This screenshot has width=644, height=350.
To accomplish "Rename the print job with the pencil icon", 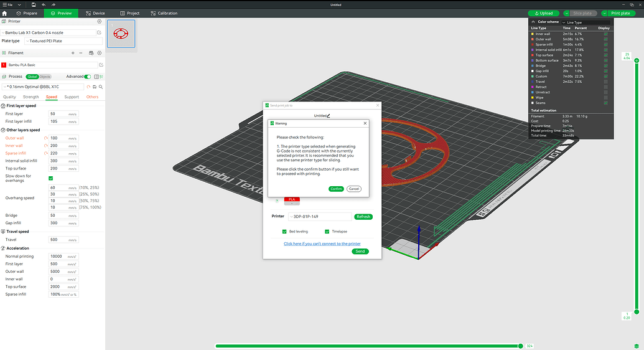I will click(329, 116).
